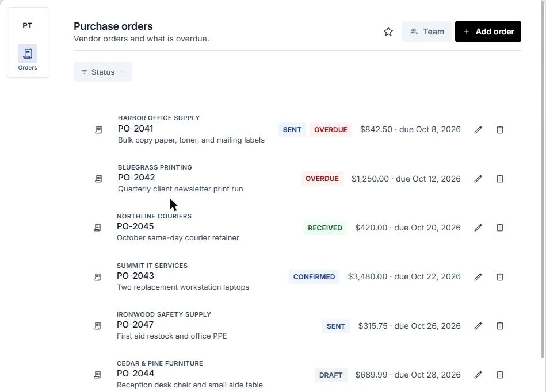
Task: Click vendor name Bluegrass Printing
Action: coord(155,167)
